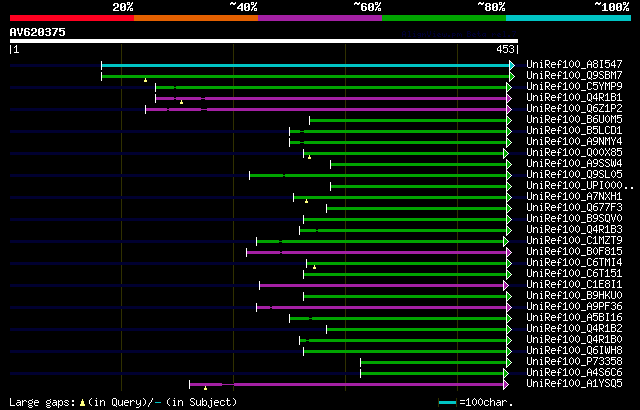Click the cyan alignment bar for A8I547
Viewport: 640px width, 410px height.
coord(308,65)
